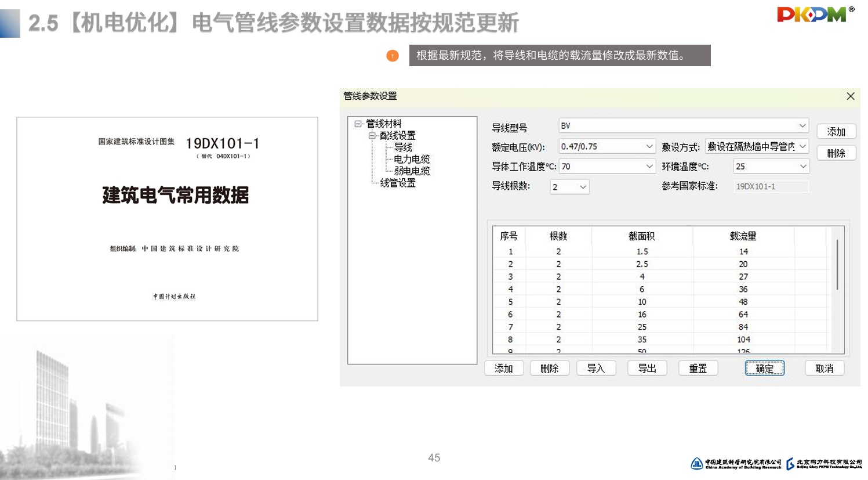868x480 pixels.
Task: Click the 导出 button
Action: click(x=647, y=369)
